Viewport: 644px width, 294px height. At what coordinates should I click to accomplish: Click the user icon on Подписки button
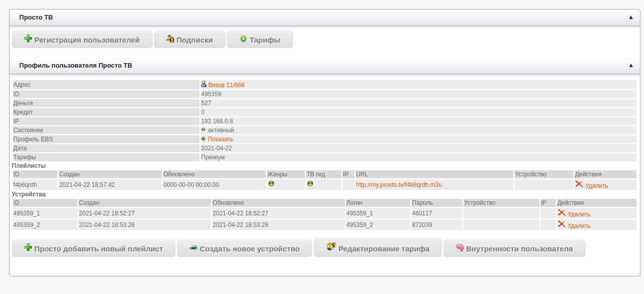(x=170, y=39)
